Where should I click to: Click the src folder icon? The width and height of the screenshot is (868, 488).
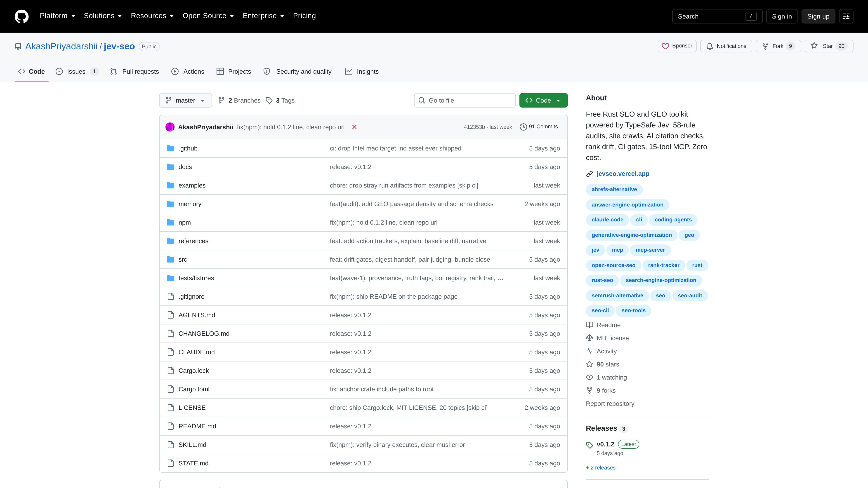[x=170, y=260]
